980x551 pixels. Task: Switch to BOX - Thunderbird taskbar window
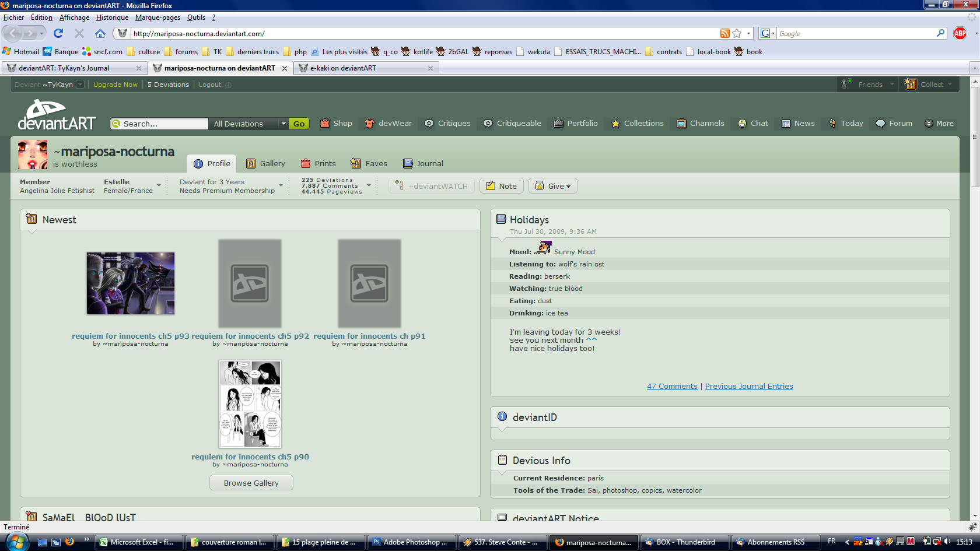coord(684,542)
